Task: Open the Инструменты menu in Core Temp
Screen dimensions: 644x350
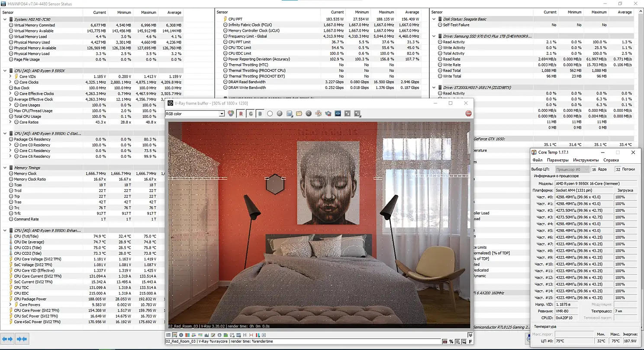Action: coord(586,160)
